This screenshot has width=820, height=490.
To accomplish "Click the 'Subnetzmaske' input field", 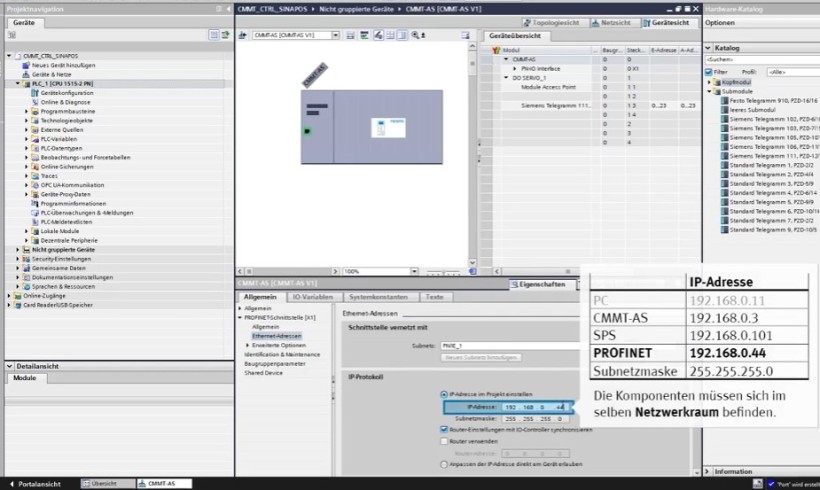I will [536, 419].
